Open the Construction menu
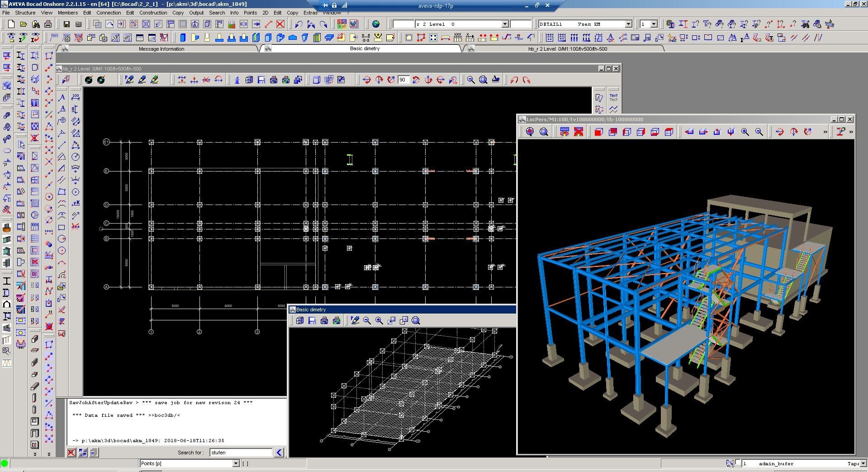868x472 pixels. coord(153,13)
